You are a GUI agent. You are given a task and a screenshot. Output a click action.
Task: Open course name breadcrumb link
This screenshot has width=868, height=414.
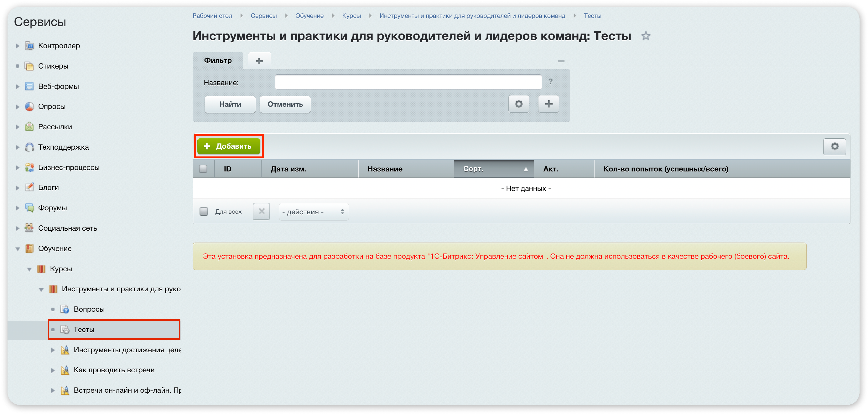pos(472,15)
